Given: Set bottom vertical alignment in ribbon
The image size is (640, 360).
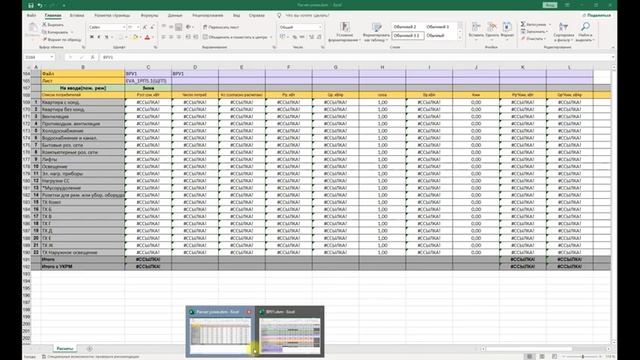Looking at the screenshot, I should coord(178,27).
